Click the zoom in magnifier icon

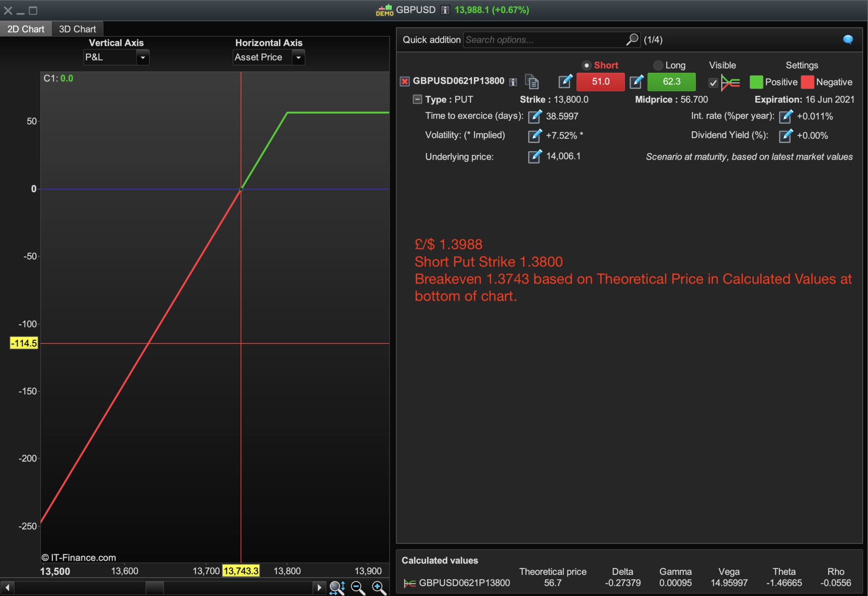click(x=378, y=588)
